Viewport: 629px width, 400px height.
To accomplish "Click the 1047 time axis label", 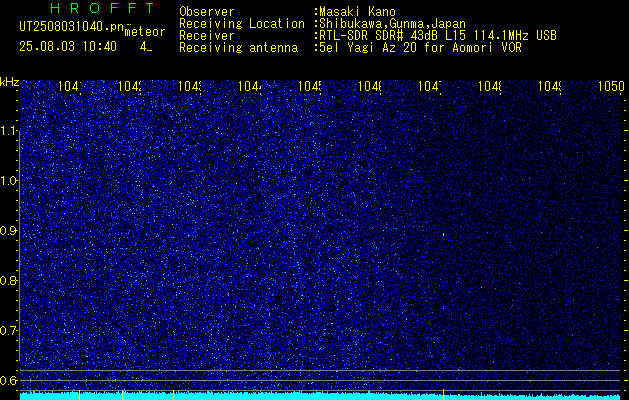I will coord(430,86).
